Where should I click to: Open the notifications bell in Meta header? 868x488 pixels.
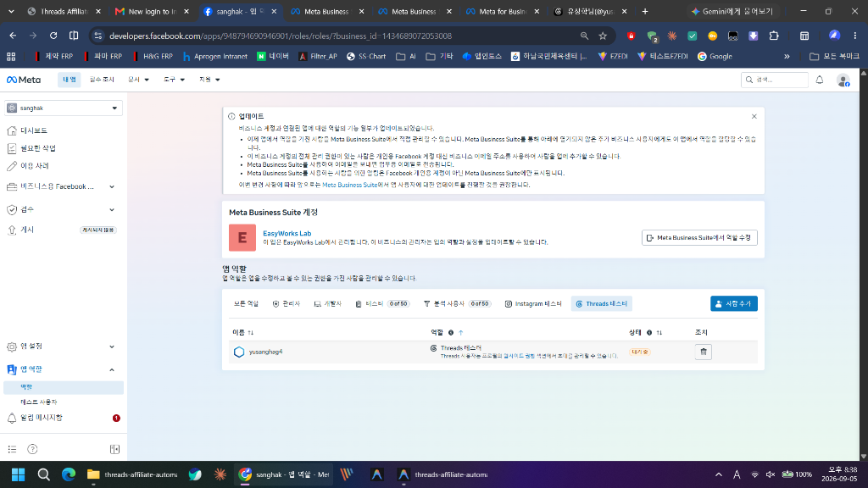(820, 80)
